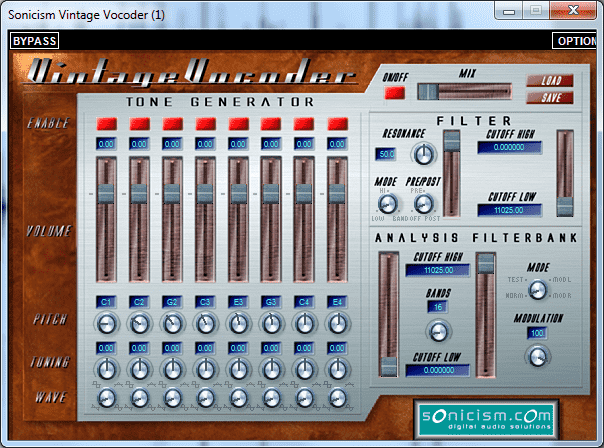Click the BYPASS button
This screenshot has width=604, height=448.
(x=34, y=41)
